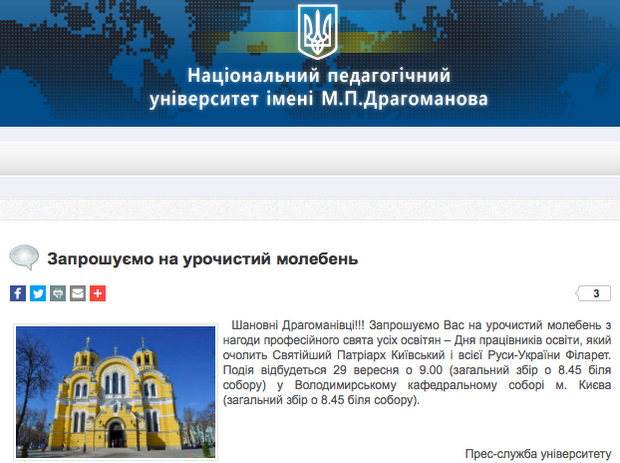Viewport: 620px width, 463px height.
Task: Click the Ukrainian trident emblem in header
Action: (318, 31)
